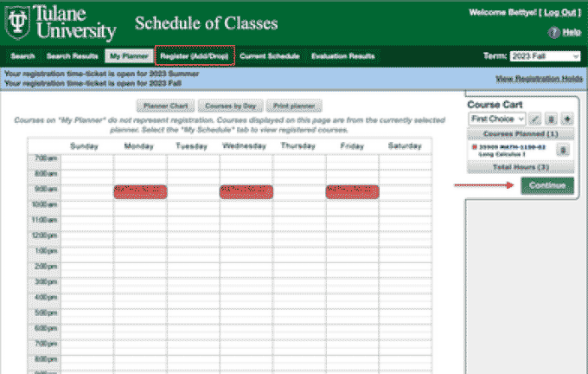Click the Thursday column header
This screenshot has height=374, width=588.
[297, 146]
